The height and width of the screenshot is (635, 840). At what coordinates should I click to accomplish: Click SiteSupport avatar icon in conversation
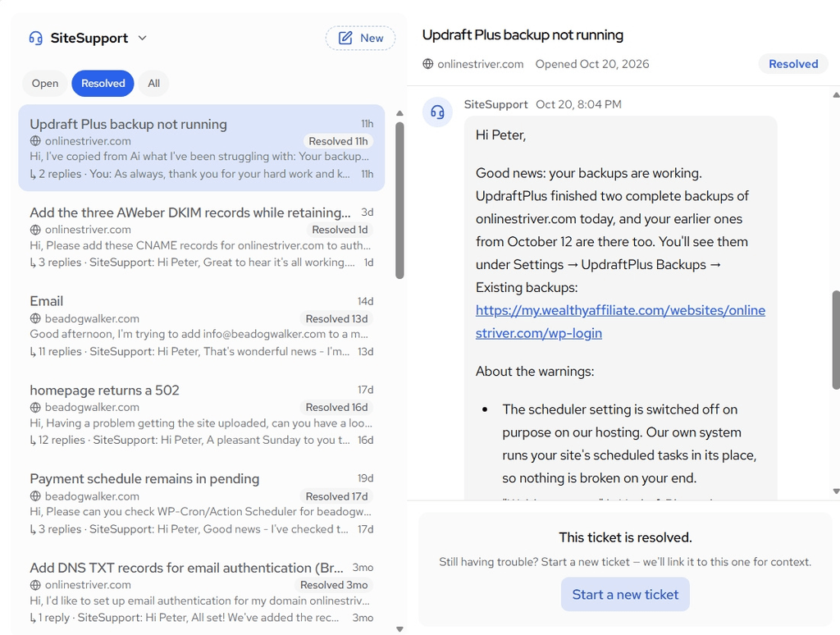[438, 112]
